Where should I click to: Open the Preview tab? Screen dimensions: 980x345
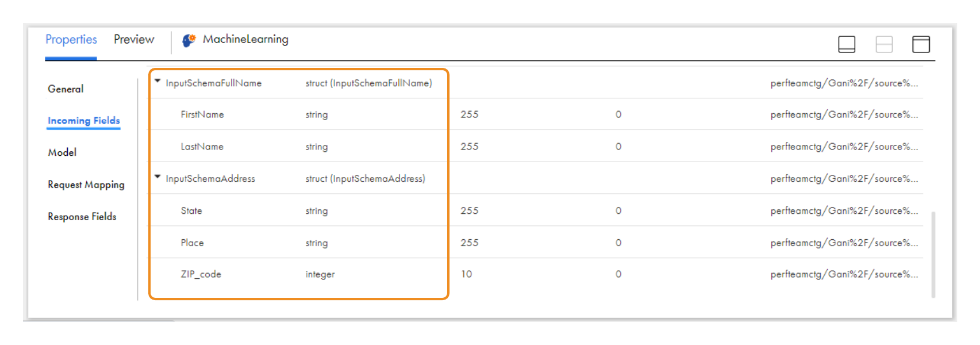click(134, 40)
